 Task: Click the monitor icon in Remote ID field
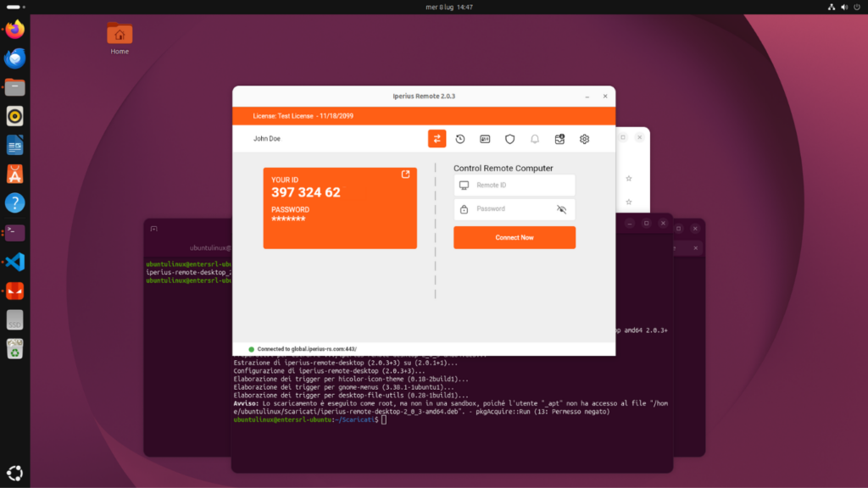pos(464,186)
